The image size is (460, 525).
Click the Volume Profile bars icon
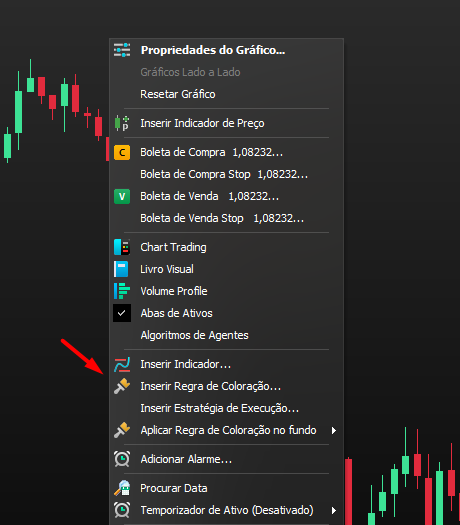[x=122, y=291]
